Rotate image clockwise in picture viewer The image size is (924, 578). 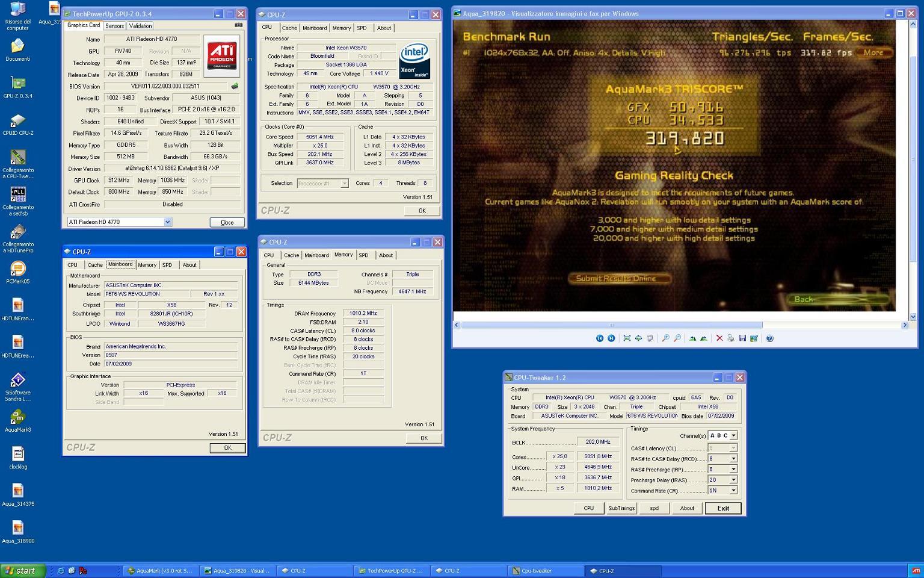click(x=692, y=338)
